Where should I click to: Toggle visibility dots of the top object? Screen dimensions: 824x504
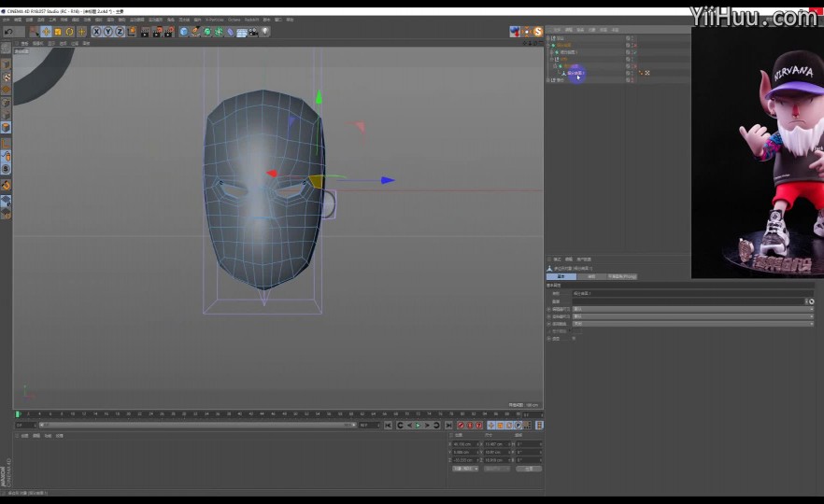pos(632,38)
